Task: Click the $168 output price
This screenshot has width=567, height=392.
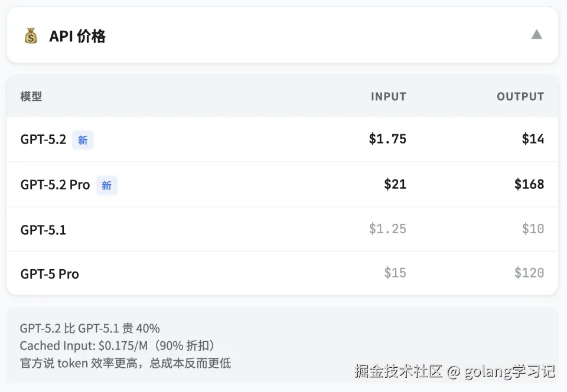Action: (529, 184)
